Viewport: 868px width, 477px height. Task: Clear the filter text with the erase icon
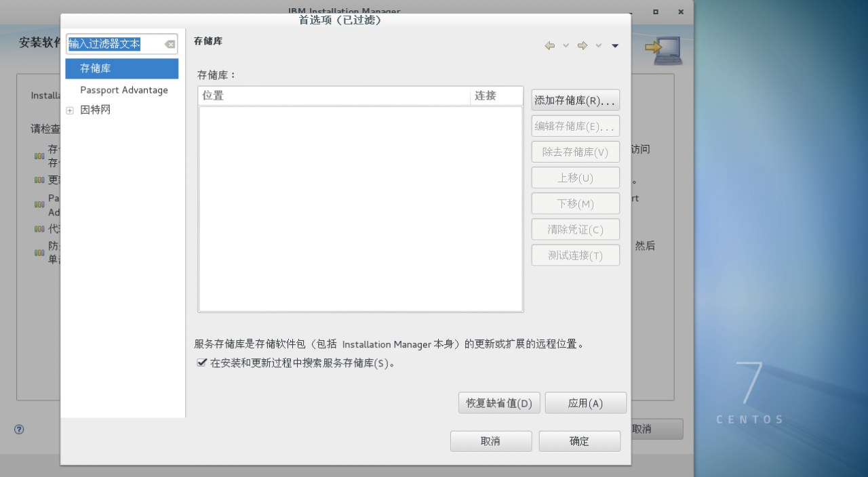170,45
